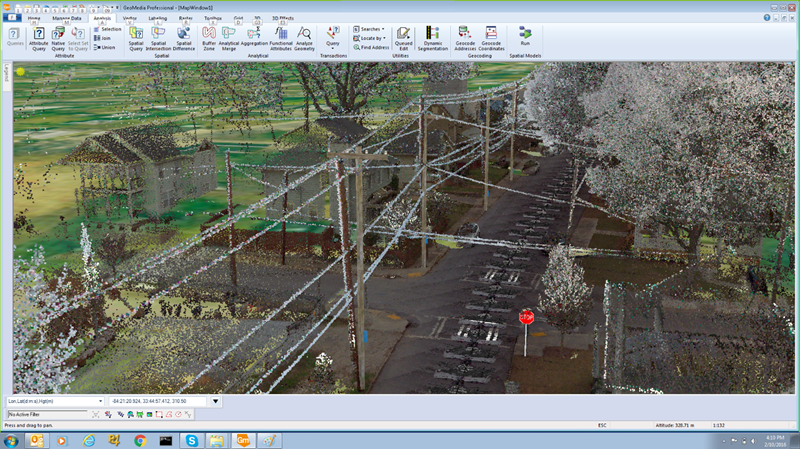
Task: Open Outlook from the taskbar
Action: [x=37, y=440]
